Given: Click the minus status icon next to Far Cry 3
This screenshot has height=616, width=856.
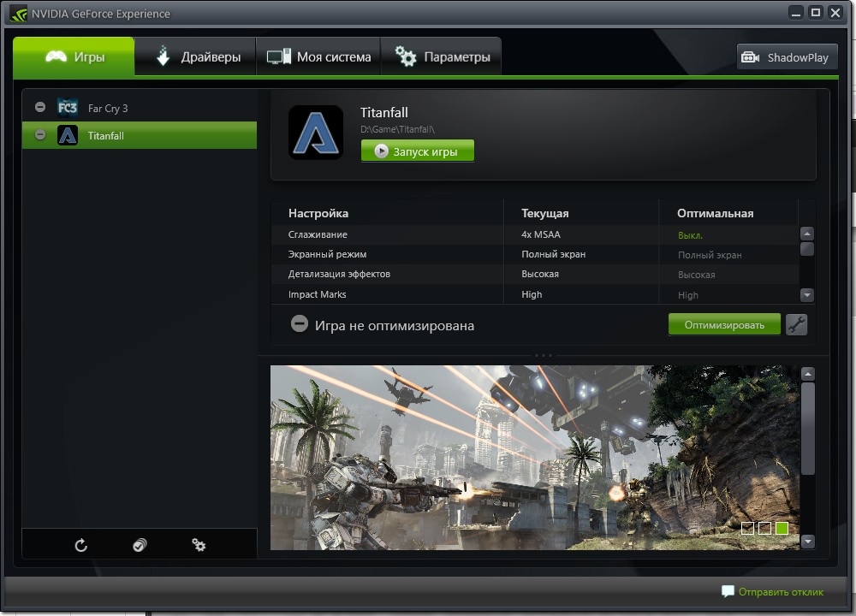Looking at the screenshot, I should click(40, 107).
